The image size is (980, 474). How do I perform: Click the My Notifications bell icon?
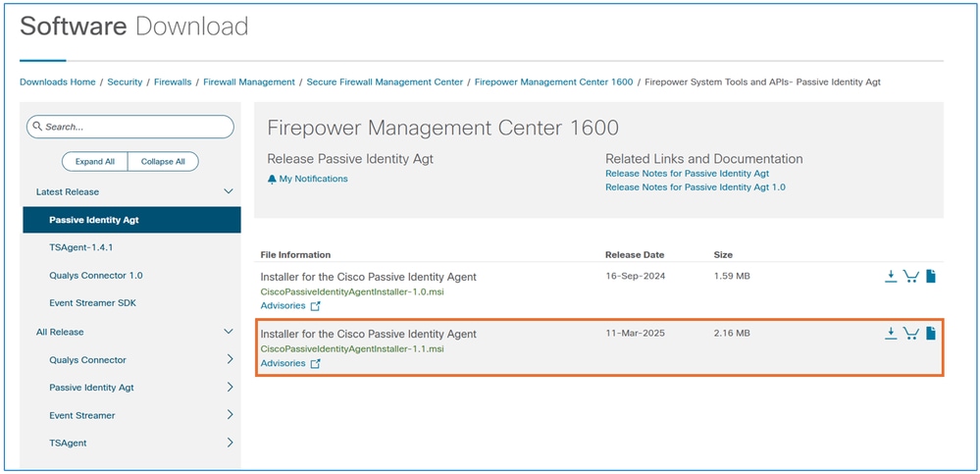click(272, 179)
